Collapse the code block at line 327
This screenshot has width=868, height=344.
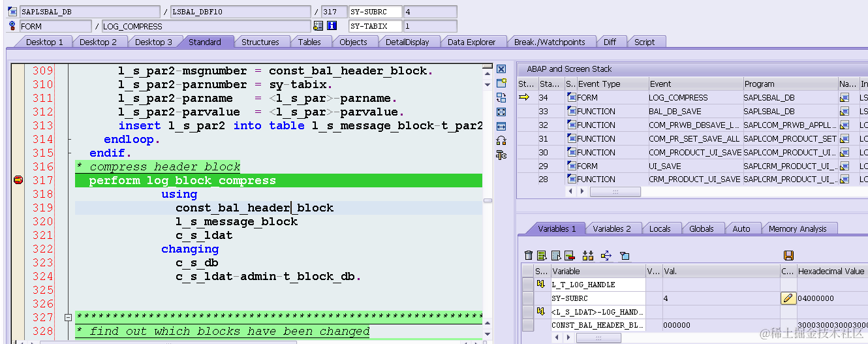pyautogui.click(x=67, y=317)
